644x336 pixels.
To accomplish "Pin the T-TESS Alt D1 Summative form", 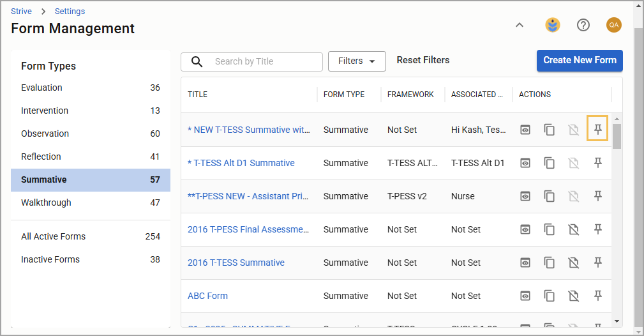I will (597, 163).
